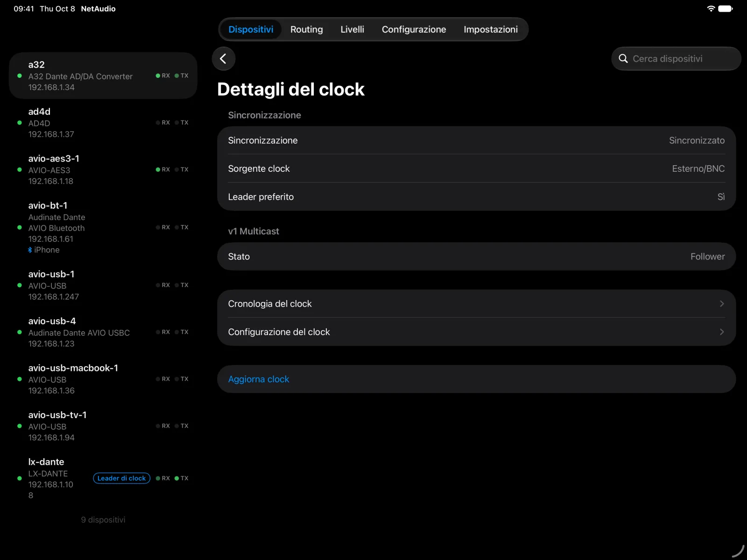Open the Configurazione tab
Viewport: 747px width, 560px height.
pos(414,29)
